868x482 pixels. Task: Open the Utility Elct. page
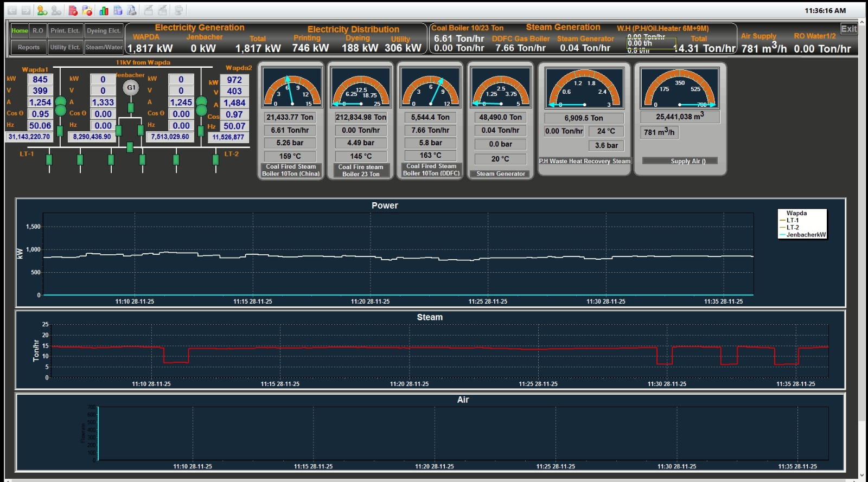point(65,47)
